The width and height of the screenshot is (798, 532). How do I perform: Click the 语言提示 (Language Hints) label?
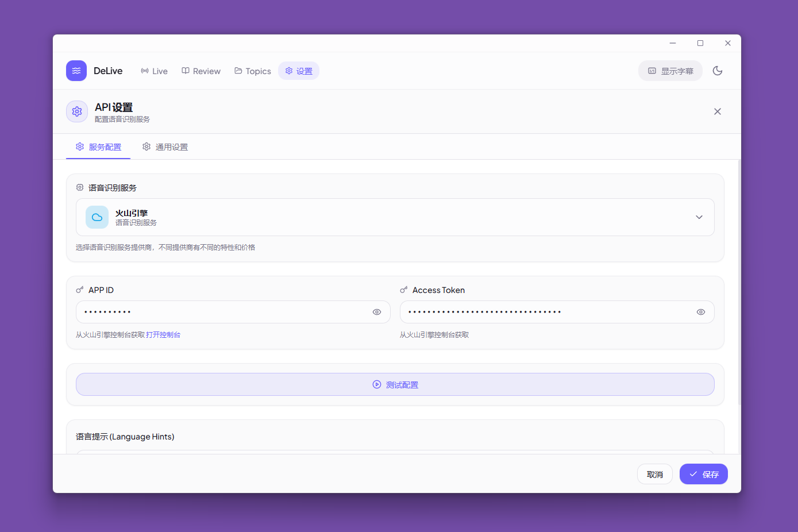coord(125,437)
